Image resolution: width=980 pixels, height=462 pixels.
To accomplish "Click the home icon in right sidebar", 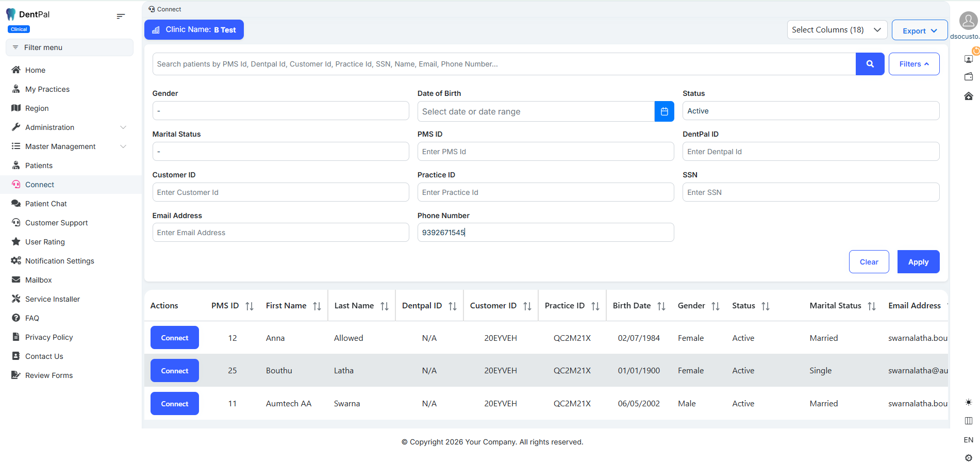I will (968, 96).
